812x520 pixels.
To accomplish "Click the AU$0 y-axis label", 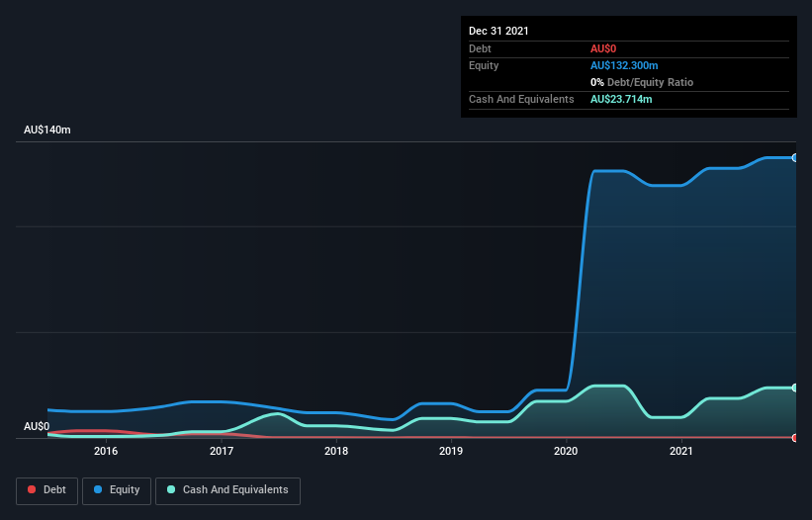I will click(x=37, y=426).
